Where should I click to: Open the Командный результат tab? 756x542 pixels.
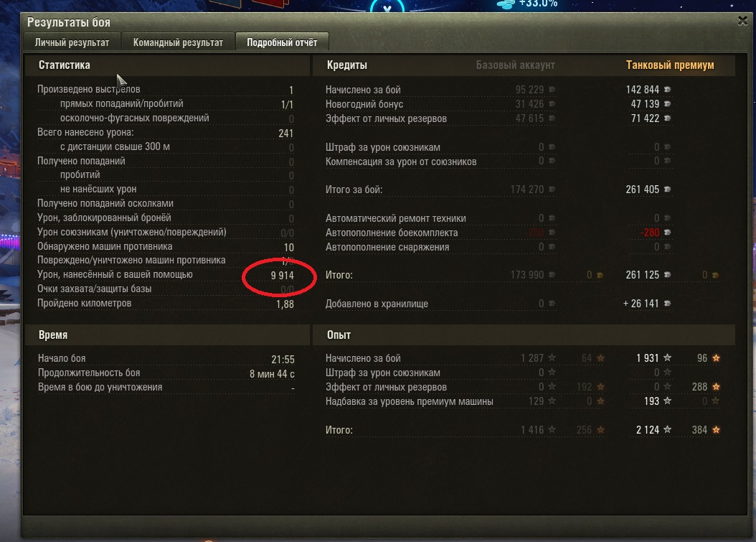pos(178,42)
